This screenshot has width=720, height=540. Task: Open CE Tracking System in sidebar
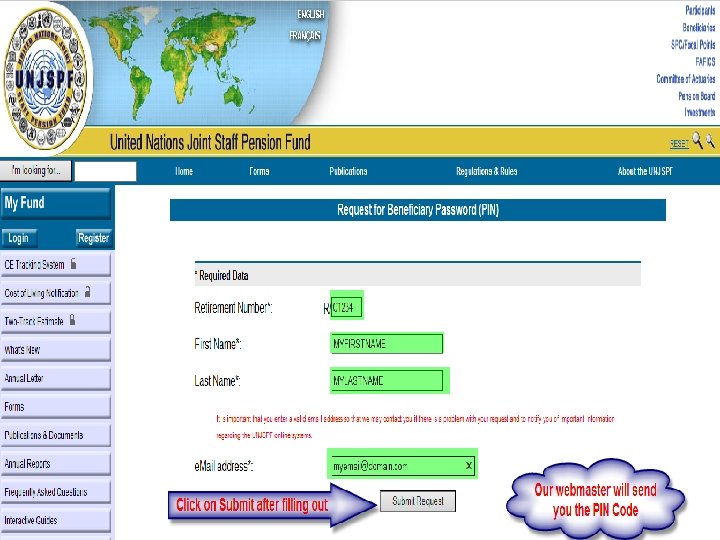pyautogui.click(x=56, y=264)
